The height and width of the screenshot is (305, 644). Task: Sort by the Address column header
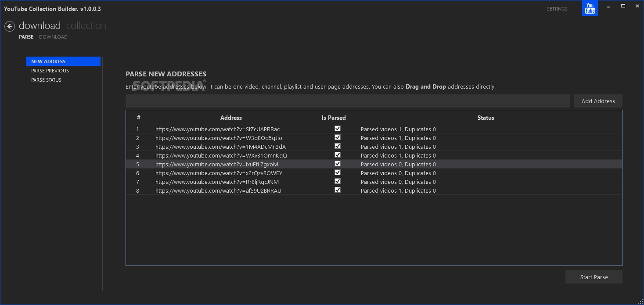coord(231,118)
